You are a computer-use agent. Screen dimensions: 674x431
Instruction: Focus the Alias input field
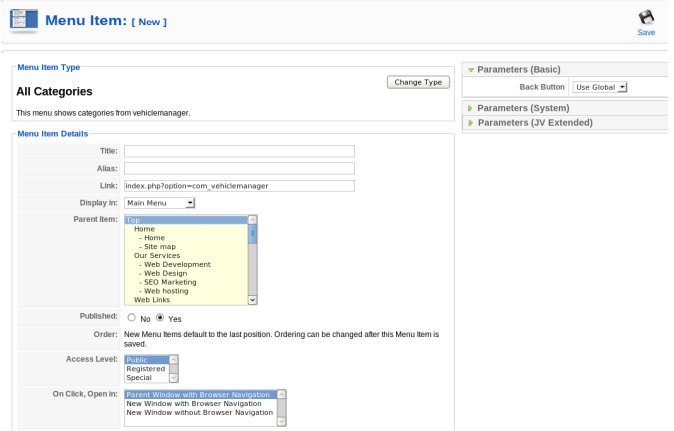(239, 168)
